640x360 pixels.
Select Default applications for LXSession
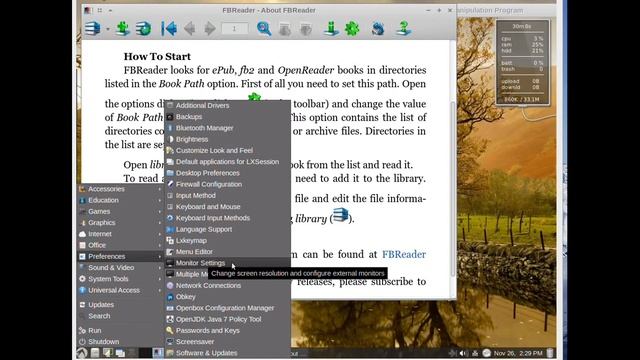[228, 162]
